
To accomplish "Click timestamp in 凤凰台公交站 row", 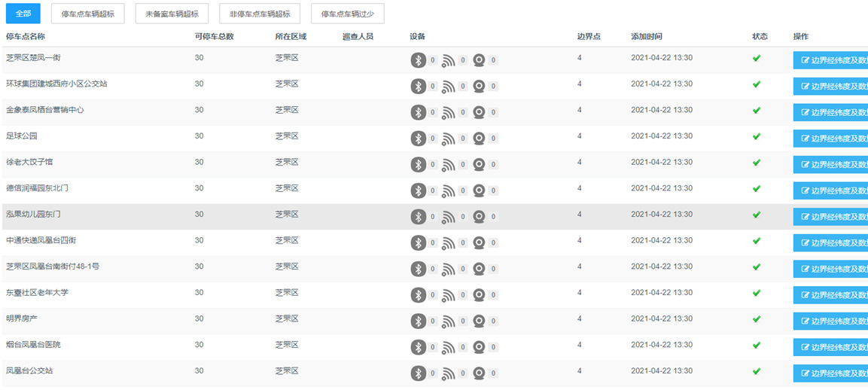I will tap(662, 370).
